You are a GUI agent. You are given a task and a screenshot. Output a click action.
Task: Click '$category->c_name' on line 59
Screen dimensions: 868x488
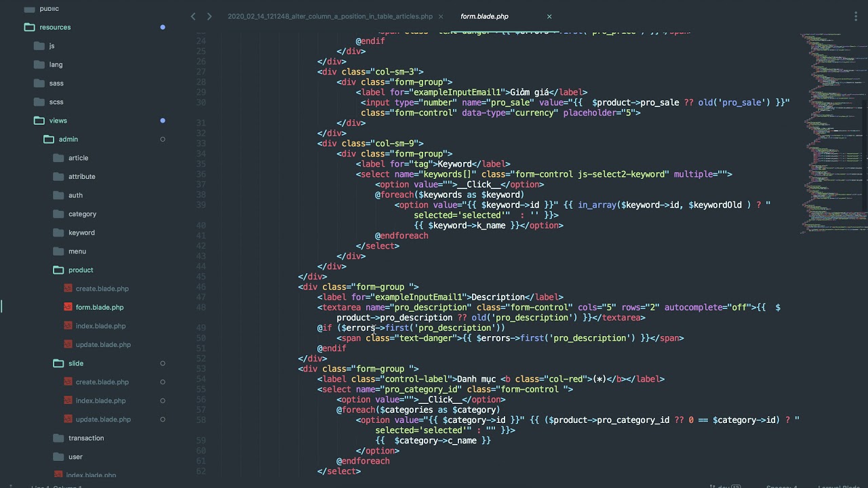435,441
